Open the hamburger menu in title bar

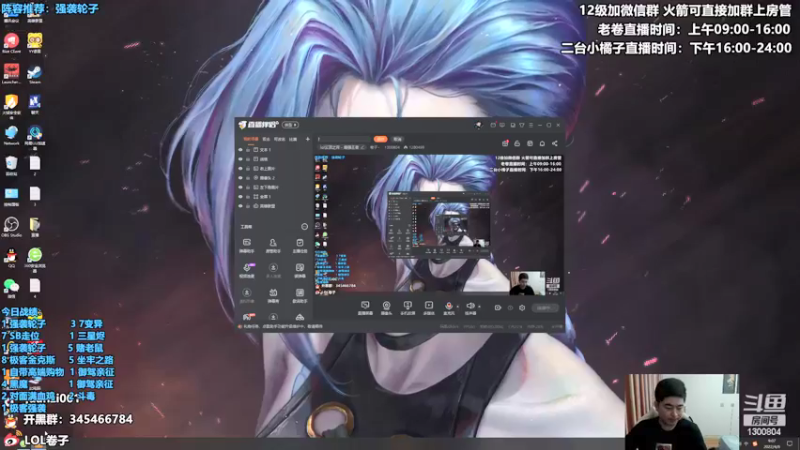(x=531, y=125)
